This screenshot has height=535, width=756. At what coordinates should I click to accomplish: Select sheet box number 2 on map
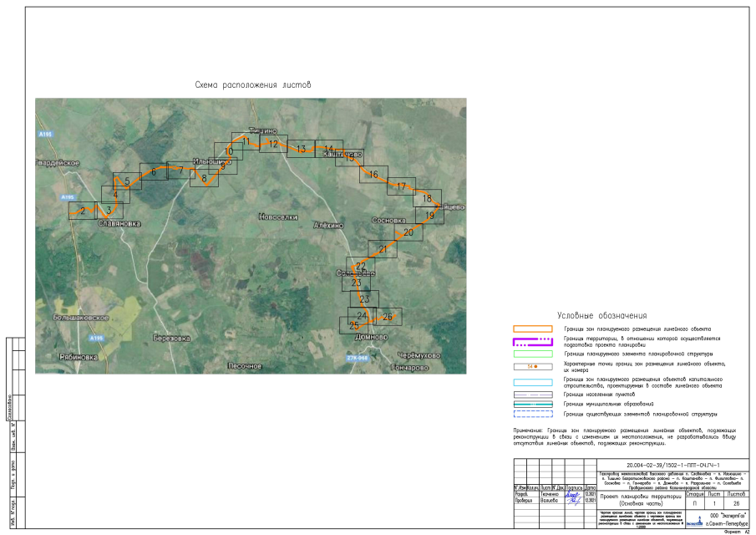(83, 211)
